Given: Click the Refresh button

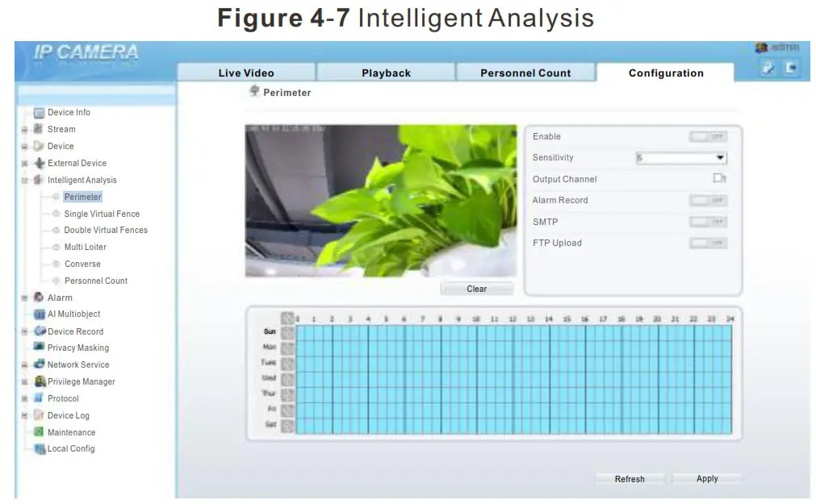Looking at the screenshot, I should pyautogui.click(x=630, y=478).
